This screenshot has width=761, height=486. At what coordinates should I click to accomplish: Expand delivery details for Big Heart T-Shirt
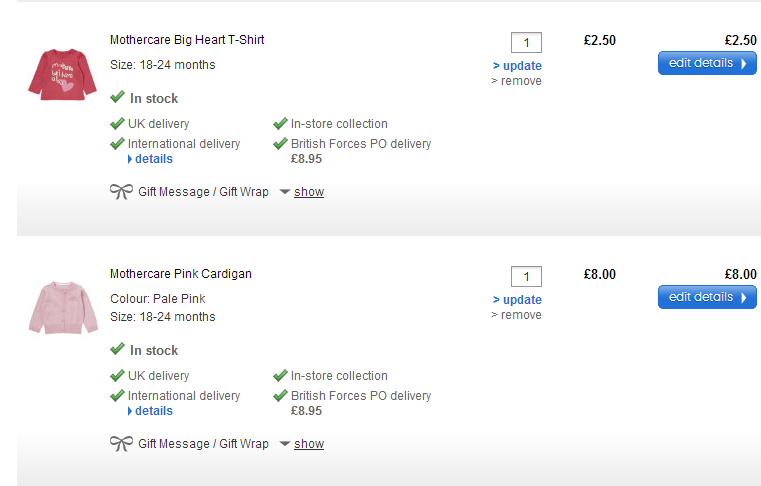(153, 159)
